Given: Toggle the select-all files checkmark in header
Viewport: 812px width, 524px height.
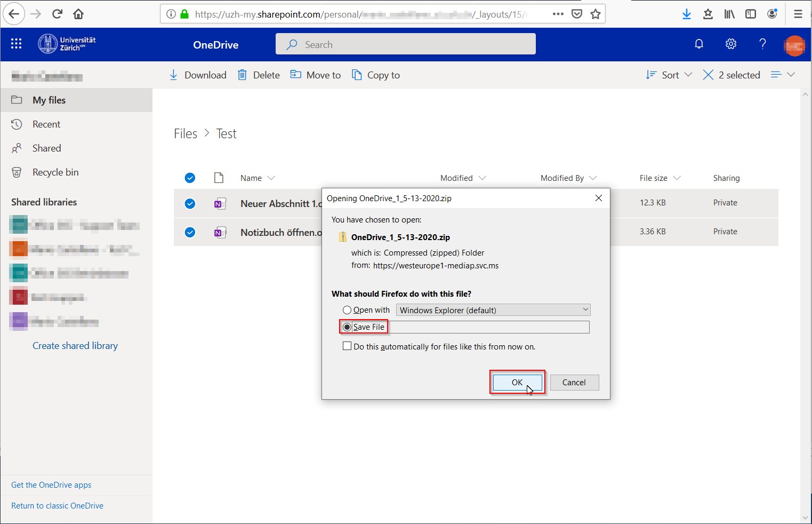Looking at the screenshot, I should pos(190,178).
